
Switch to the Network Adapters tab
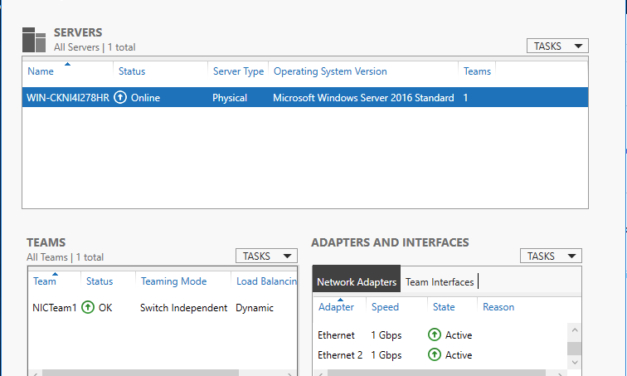pos(356,279)
